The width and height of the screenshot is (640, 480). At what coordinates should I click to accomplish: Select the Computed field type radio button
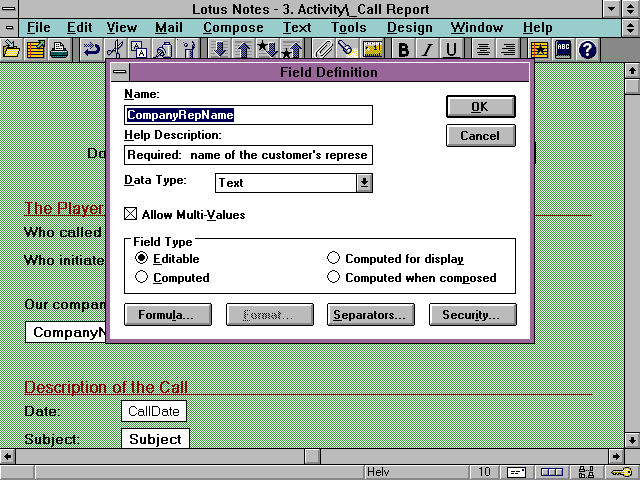tap(142, 277)
